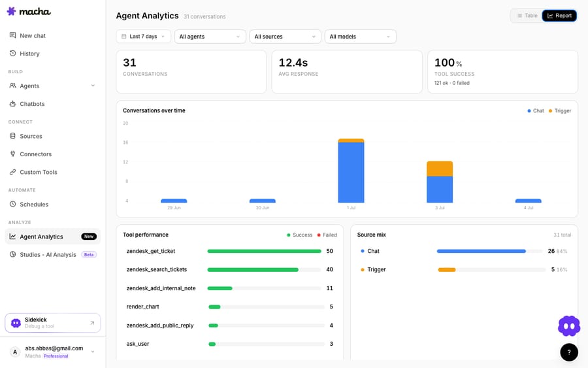Click the account avatar letter A
Image resolution: width=588 pixels, height=368 pixels.
[15, 352]
